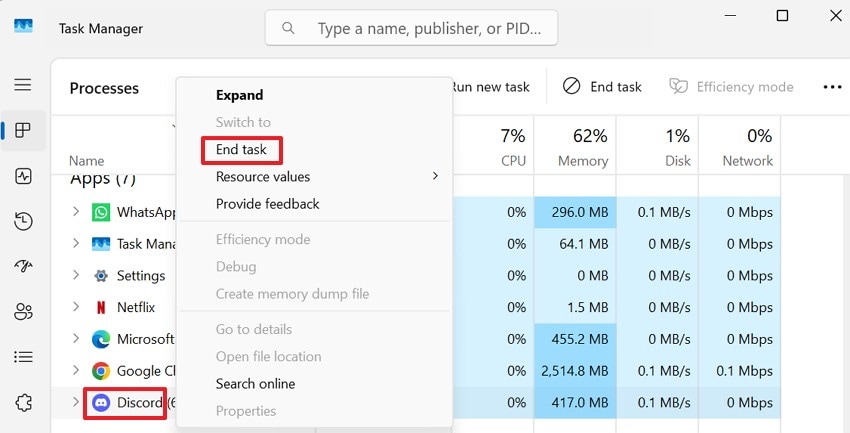The image size is (850, 433).
Task: Sort by the Network column header
Action: pyautogui.click(x=739, y=145)
